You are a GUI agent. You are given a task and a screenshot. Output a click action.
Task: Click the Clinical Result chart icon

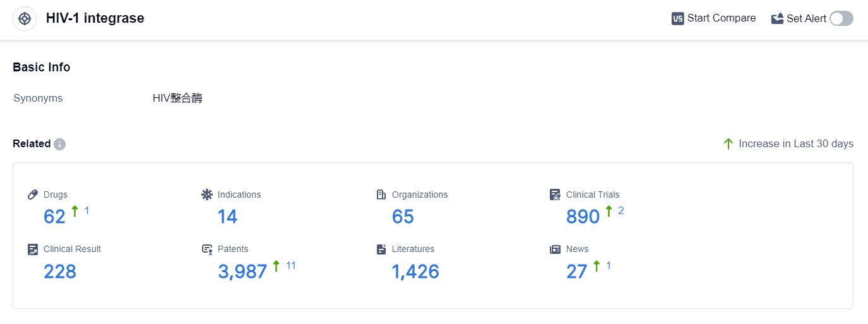(x=33, y=249)
